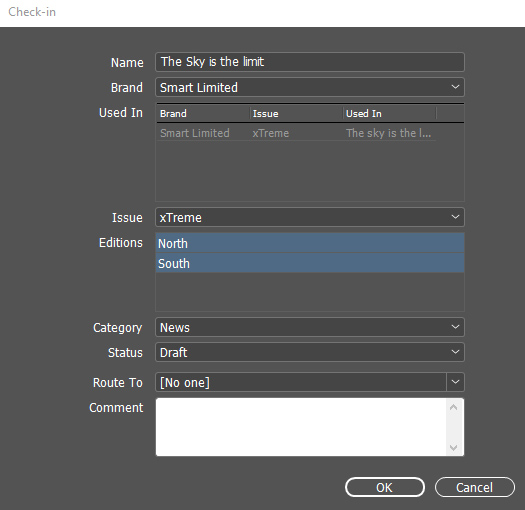Image resolution: width=525 pixels, height=510 pixels.
Task: Click inside the Comment text area
Action: click(x=301, y=427)
